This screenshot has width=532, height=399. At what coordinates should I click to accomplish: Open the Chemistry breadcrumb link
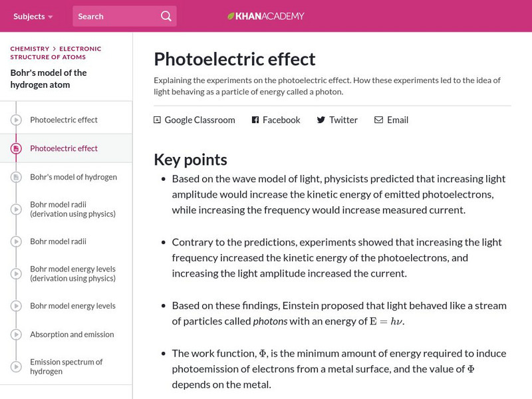click(30, 49)
